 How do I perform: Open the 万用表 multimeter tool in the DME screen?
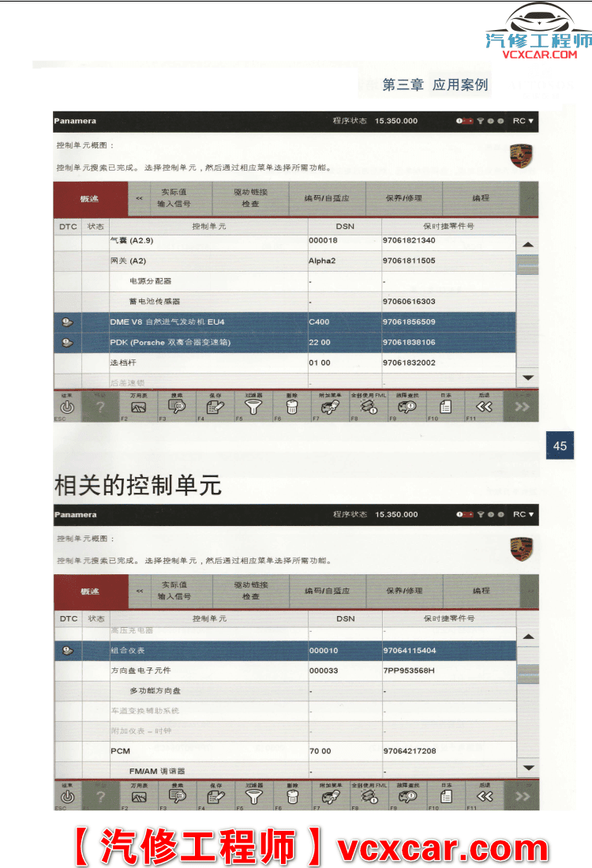pyautogui.click(x=138, y=407)
